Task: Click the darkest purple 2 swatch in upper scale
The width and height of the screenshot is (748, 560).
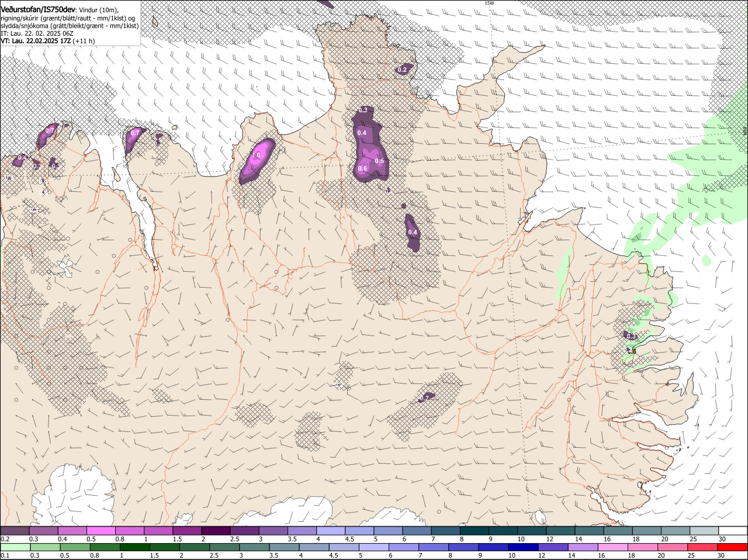Action: (216, 530)
